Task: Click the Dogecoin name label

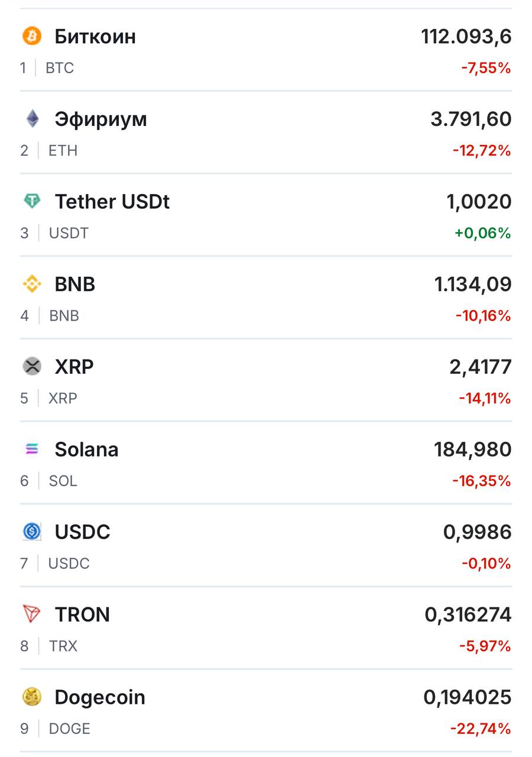Action: pyautogui.click(x=100, y=698)
